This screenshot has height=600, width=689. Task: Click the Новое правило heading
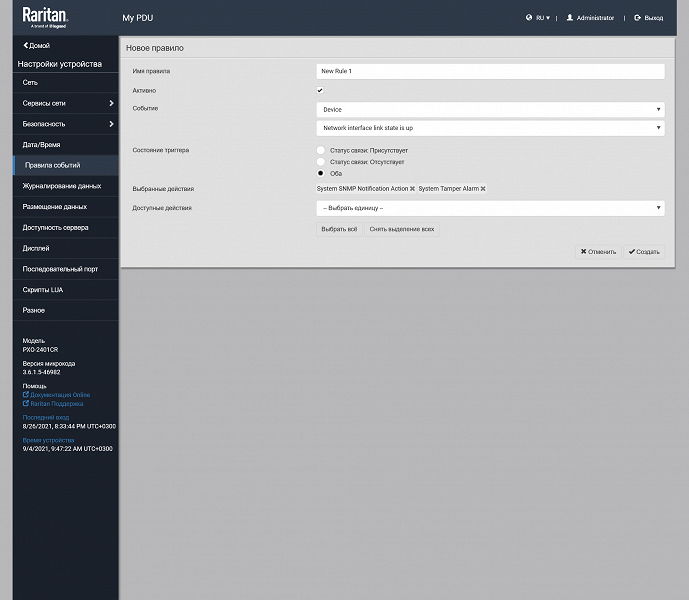tap(155, 48)
